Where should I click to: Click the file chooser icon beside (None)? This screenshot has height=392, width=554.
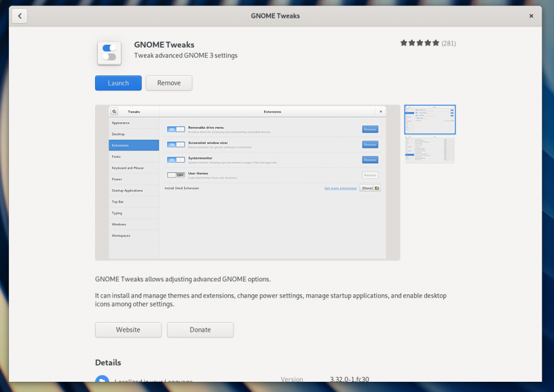(x=377, y=188)
